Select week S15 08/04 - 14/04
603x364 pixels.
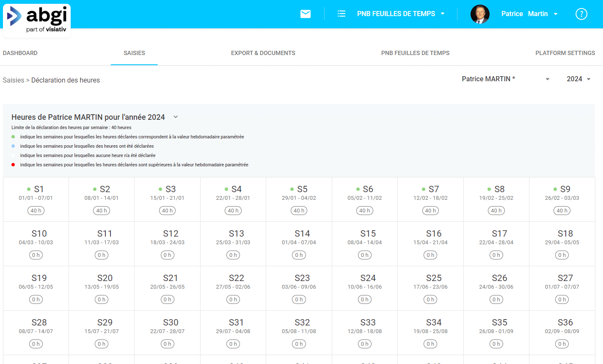[365, 243]
